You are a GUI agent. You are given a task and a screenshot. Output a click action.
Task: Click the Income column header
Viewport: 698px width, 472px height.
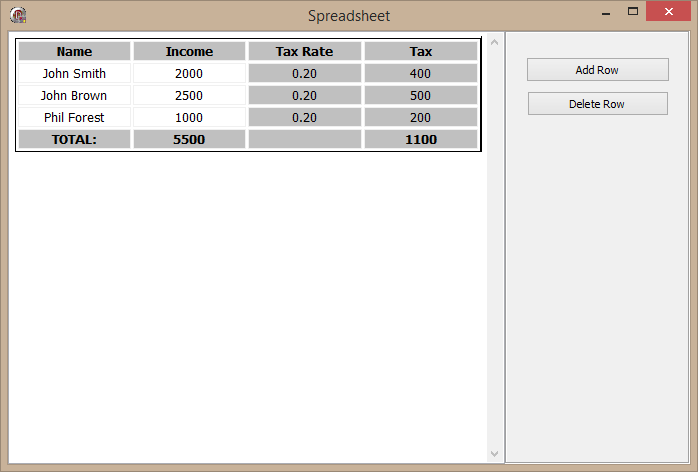pyautogui.click(x=189, y=51)
